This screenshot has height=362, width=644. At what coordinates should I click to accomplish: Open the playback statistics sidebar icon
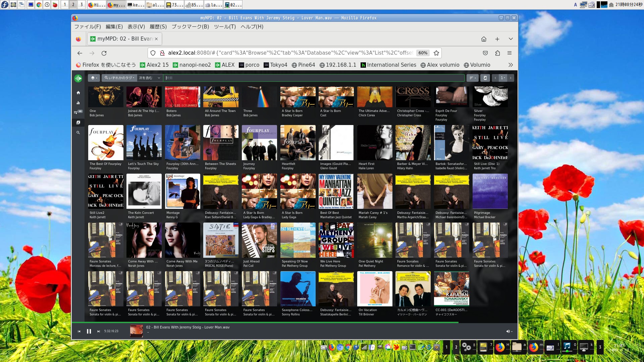(x=78, y=103)
